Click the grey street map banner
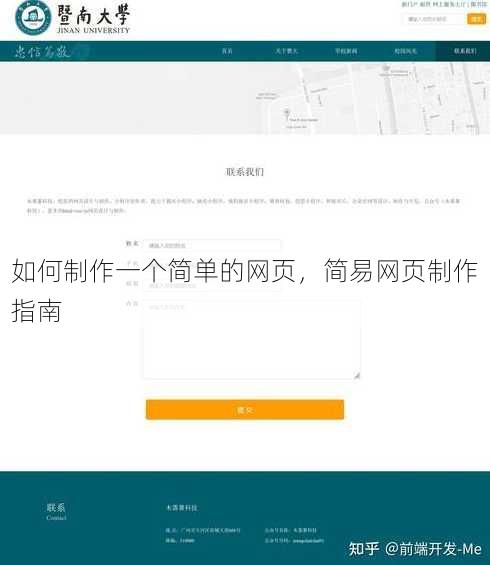The width and height of the screenshot is (490, 565). [245, 99]
